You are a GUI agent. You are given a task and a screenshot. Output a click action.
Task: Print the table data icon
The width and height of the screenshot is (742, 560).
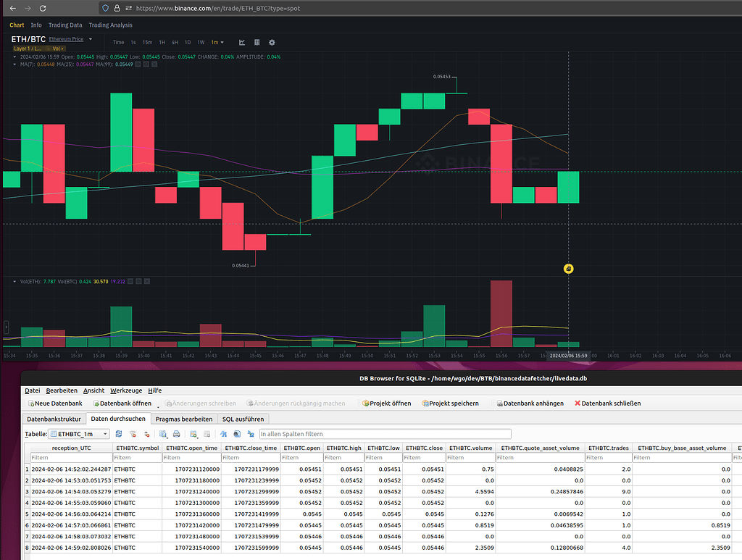click(177, 434)
